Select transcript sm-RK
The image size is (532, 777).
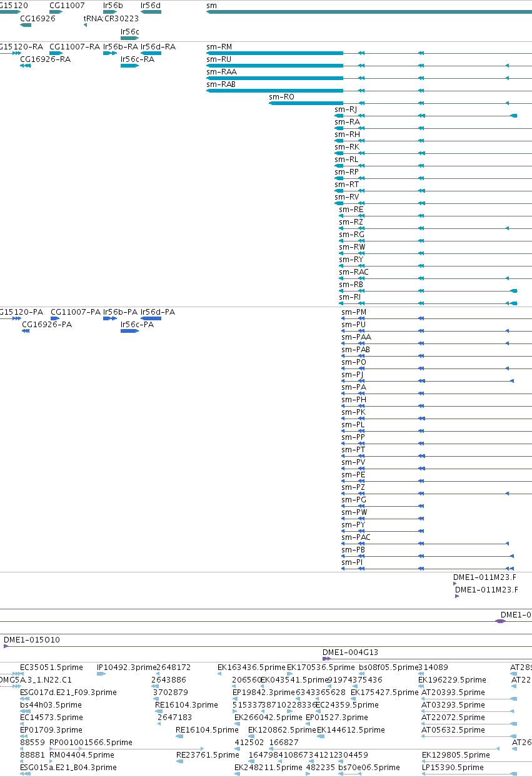click(x=433, y=153)
